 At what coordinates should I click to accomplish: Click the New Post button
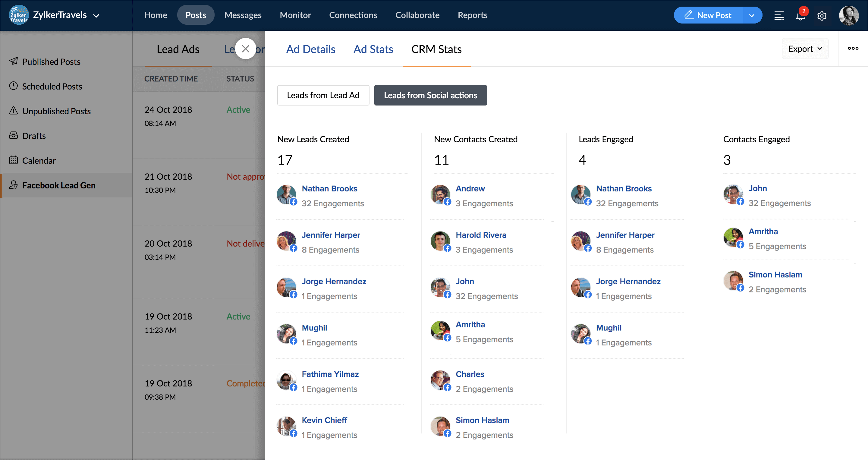tap(708, 15)
